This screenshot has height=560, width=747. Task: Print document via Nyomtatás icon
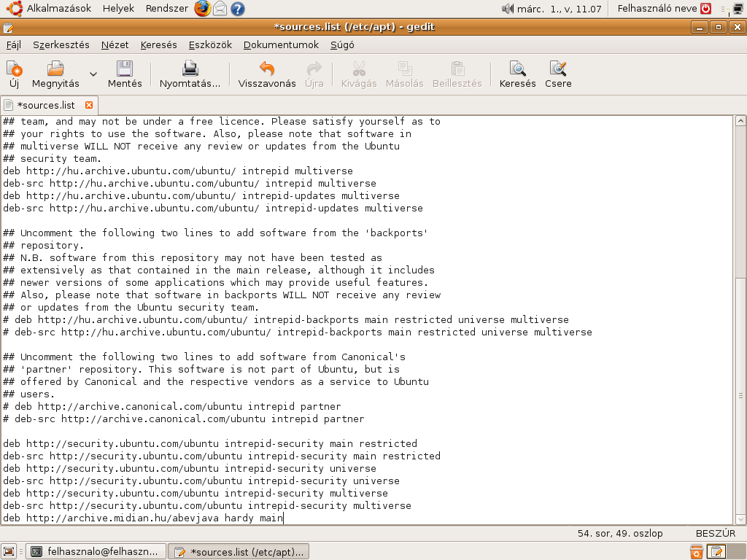click(190, 74)
